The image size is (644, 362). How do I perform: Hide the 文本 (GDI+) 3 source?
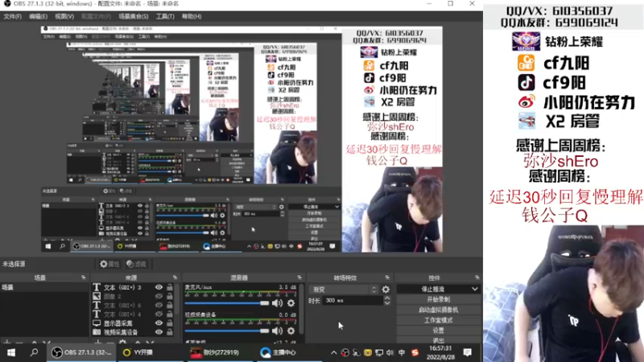pyautogui.click(x=159, y=287)
